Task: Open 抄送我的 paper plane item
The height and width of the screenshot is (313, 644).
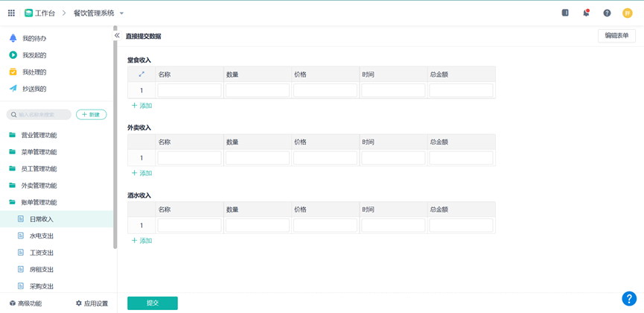Action: point(34,89)
